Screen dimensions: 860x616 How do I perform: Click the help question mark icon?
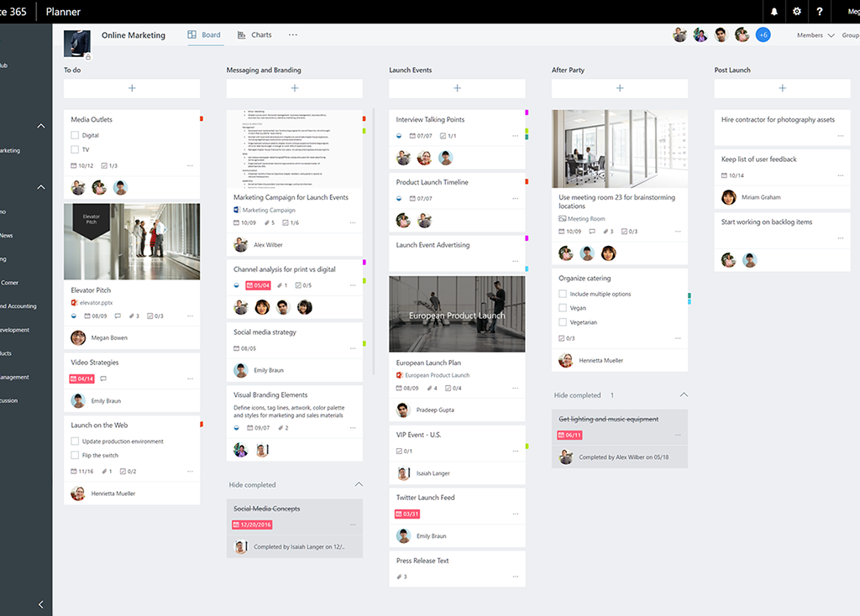pyautogui.click(x=820, y=12)
